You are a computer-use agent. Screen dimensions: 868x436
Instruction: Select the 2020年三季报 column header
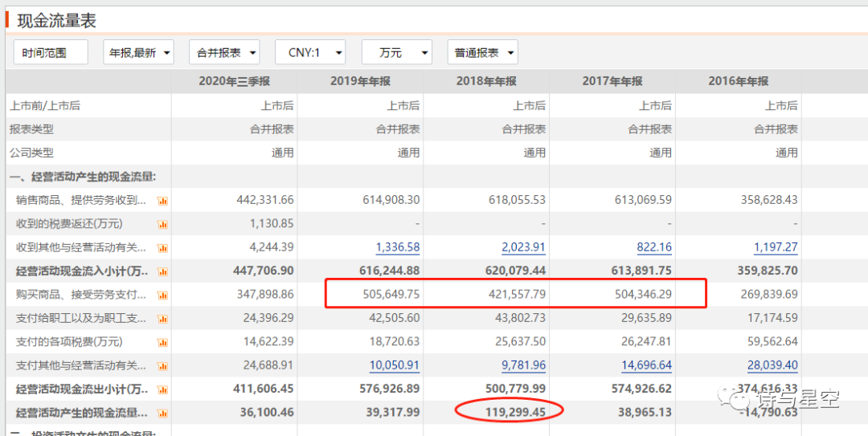234,81
